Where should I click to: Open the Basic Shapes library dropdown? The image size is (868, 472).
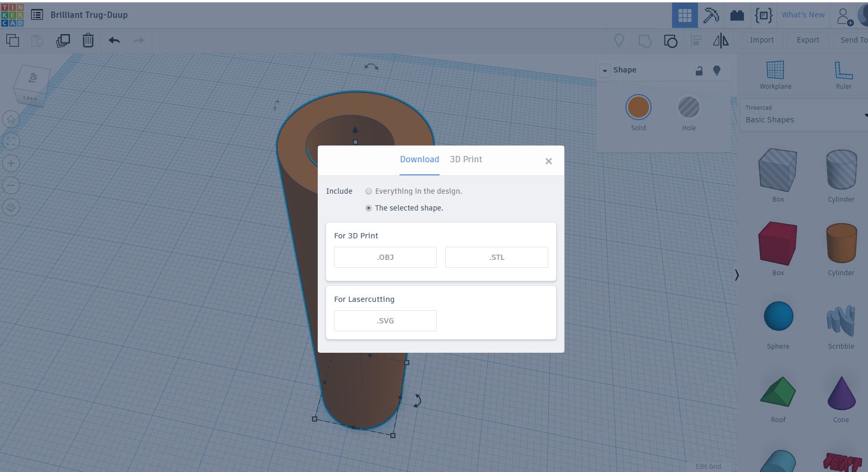[x=803, y=114]
